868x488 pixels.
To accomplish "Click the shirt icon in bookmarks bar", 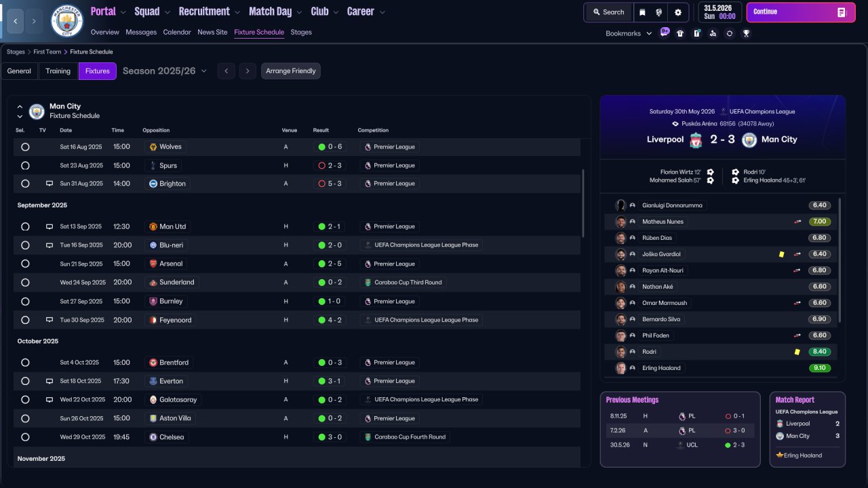I will coord(680,33).
